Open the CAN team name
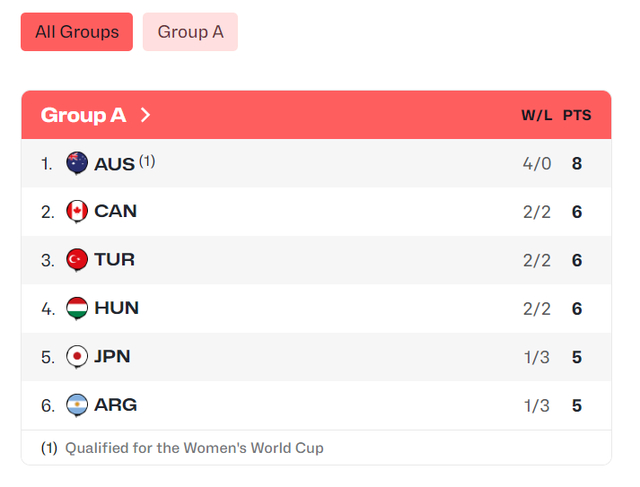The height and width of the screenshot is (487, 640). coord(115,211)
